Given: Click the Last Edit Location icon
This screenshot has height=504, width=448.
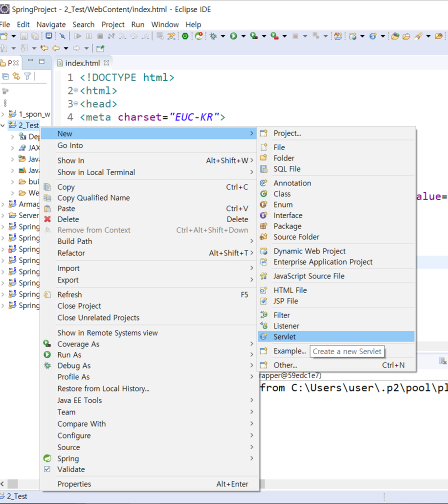Looking at the screenshot, I should point(45,48).
